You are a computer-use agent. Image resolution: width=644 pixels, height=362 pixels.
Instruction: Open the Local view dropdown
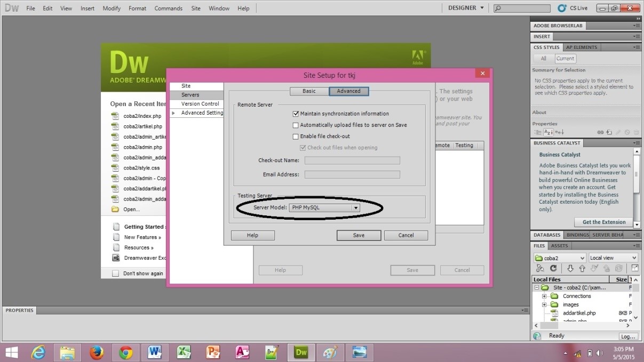[x=613, y=258]
